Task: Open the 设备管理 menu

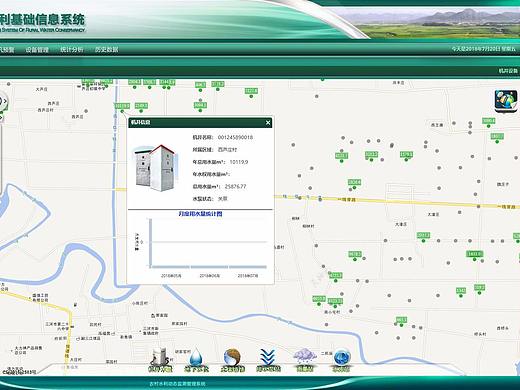Action: click(37, 50)
